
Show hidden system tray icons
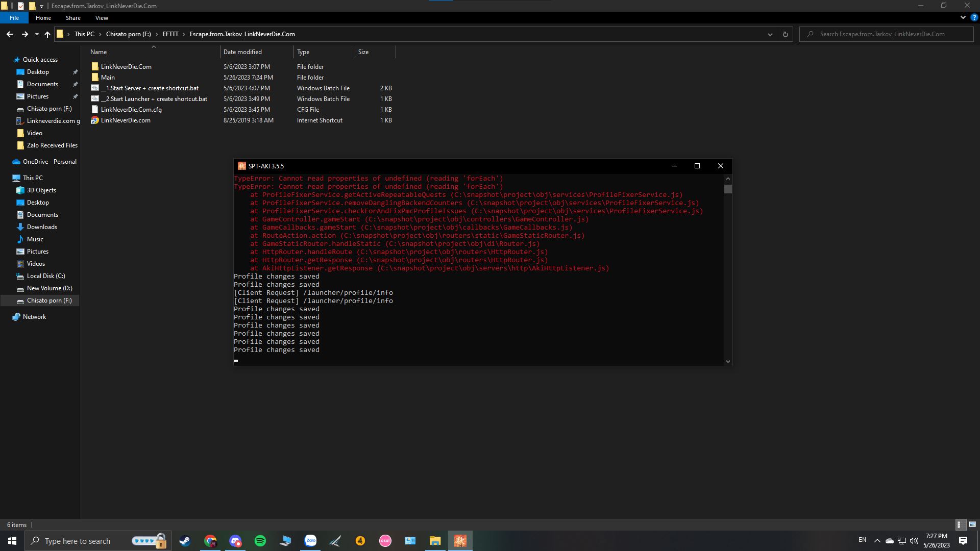877,541
